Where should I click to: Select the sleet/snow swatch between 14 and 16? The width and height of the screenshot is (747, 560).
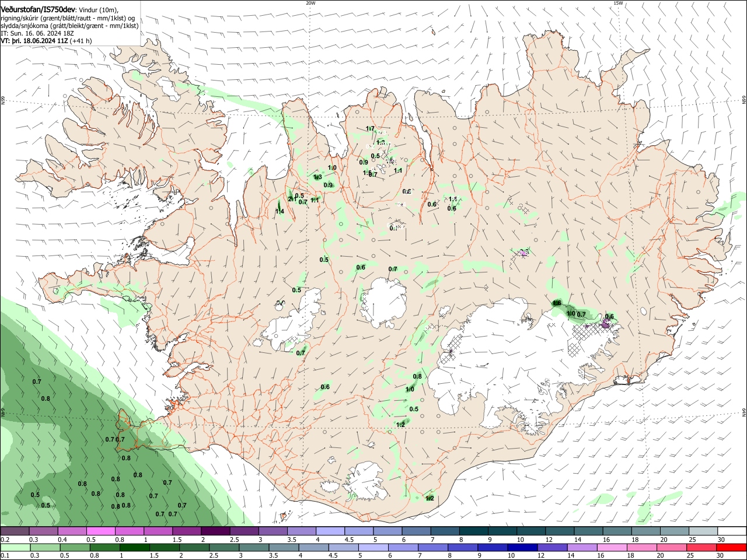tap(589, 531)
